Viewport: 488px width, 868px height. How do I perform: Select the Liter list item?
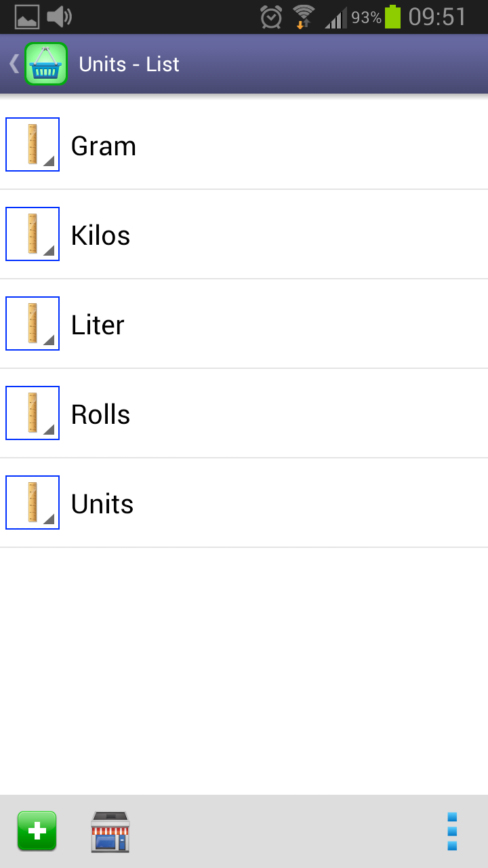point(271,325)
